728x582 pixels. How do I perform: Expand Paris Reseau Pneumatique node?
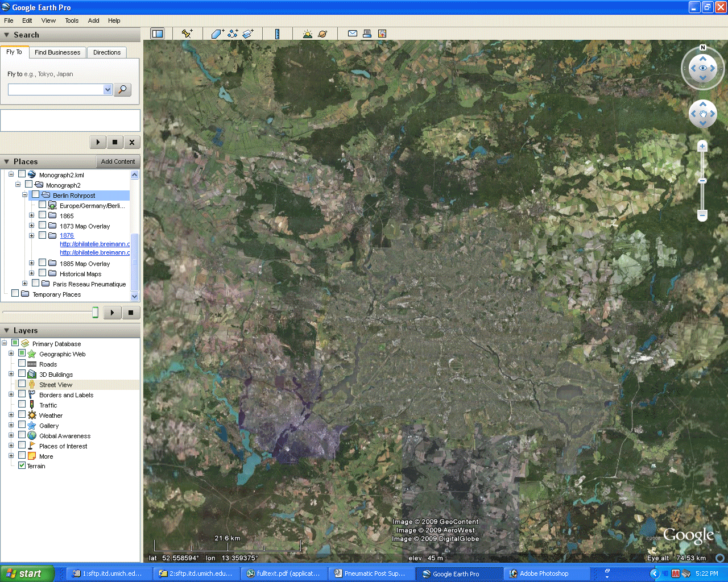coord(24,284)
